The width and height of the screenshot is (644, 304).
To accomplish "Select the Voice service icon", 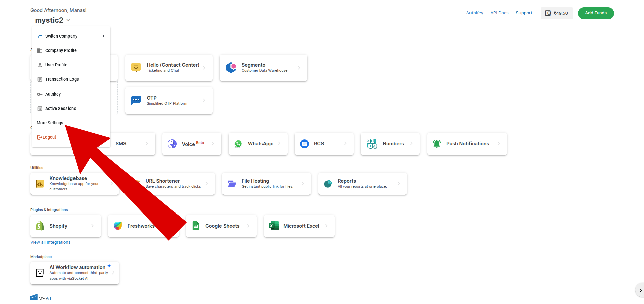I will click(x=172, y=144).
